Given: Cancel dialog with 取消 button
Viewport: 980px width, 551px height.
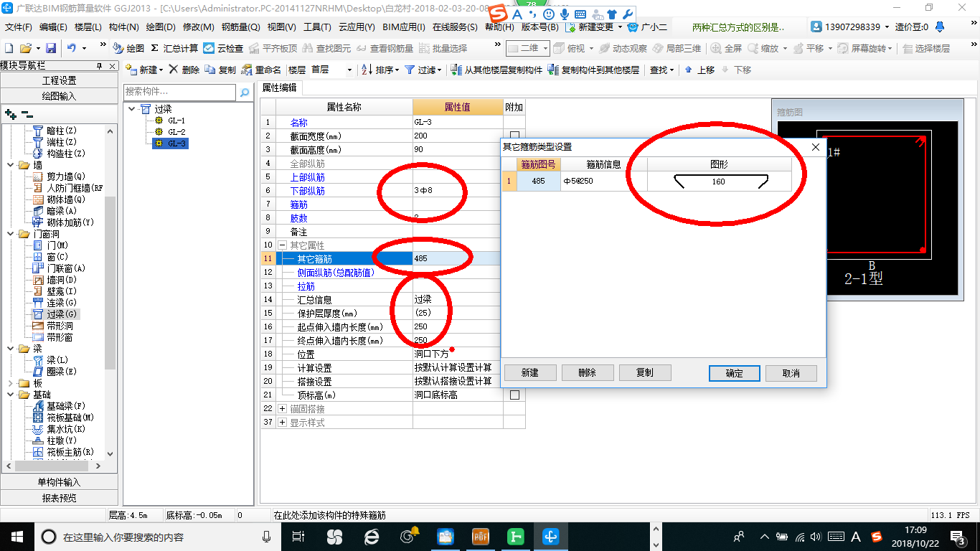Looking at the screenshot, I should tap(791, 373).
